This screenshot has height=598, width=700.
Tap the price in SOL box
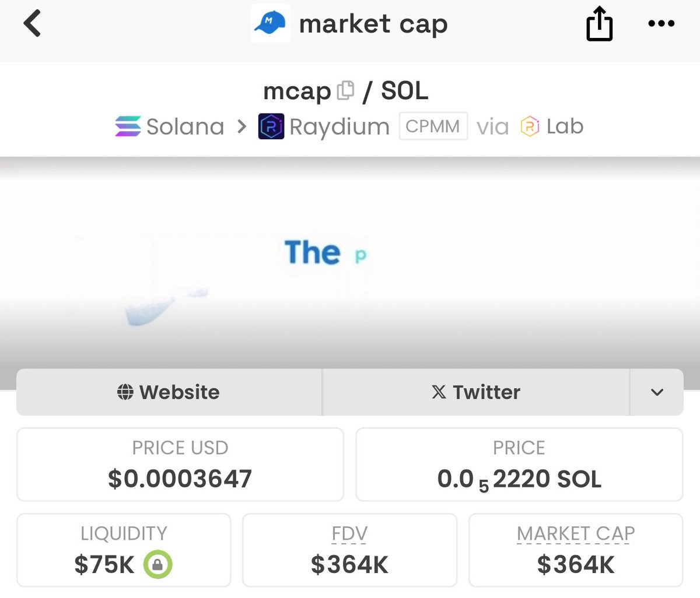point(519,465)
